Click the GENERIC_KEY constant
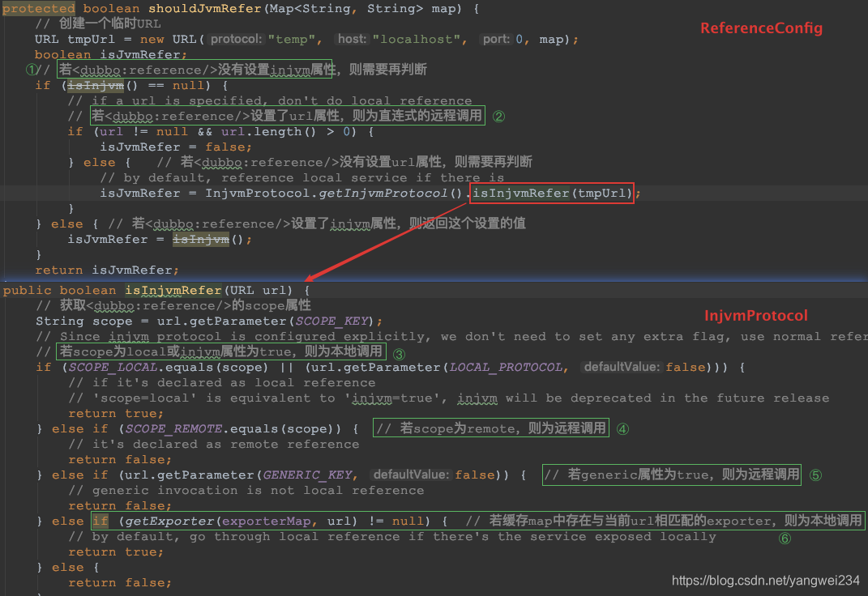This screenshot has width=868, height=596. [x=307, y=475]
